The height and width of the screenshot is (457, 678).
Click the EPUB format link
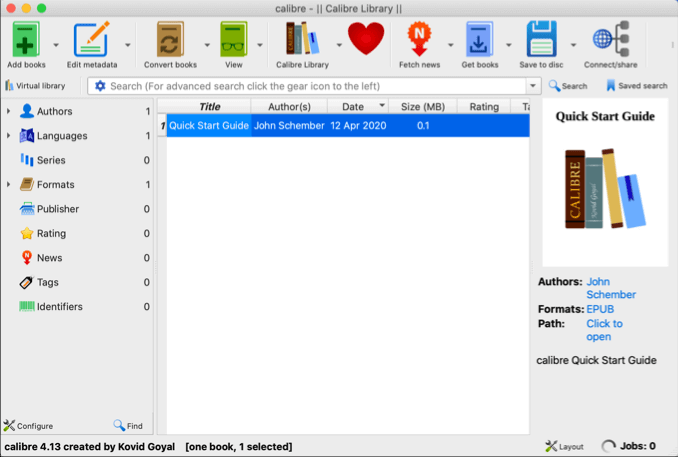click(x=600, y=310)
